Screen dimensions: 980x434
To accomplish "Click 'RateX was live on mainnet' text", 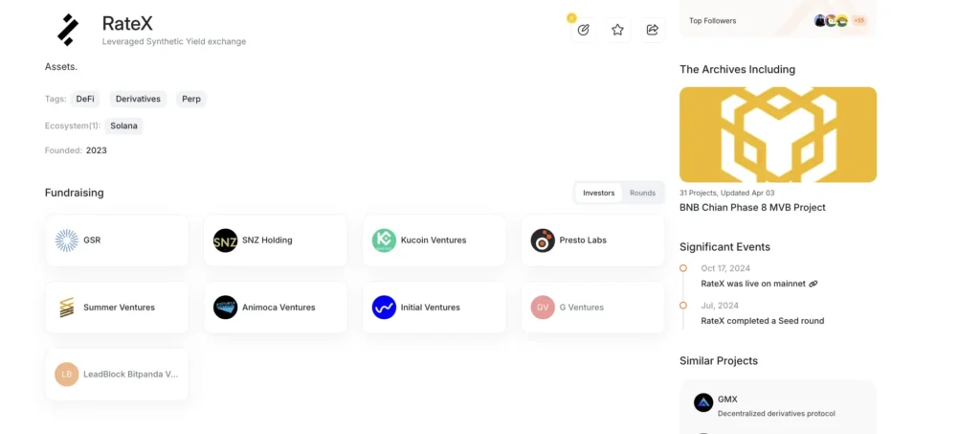I will (753, 284).
